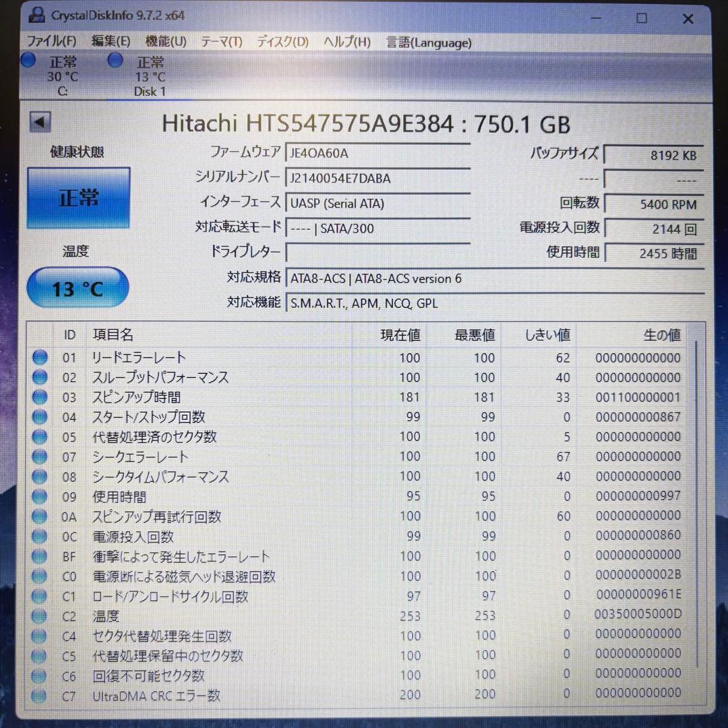Click the blue health dot for Disk 1
The image size is (728, 728).
[114, 61]
